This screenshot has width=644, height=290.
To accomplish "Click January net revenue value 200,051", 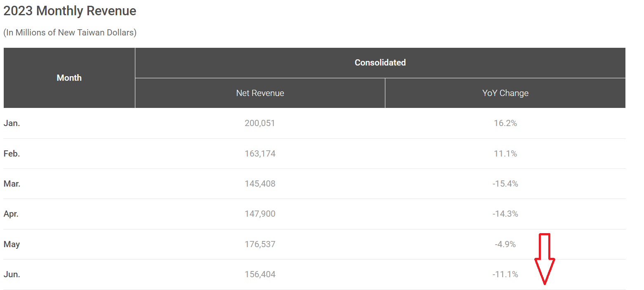I will click(x=260, y=123).
